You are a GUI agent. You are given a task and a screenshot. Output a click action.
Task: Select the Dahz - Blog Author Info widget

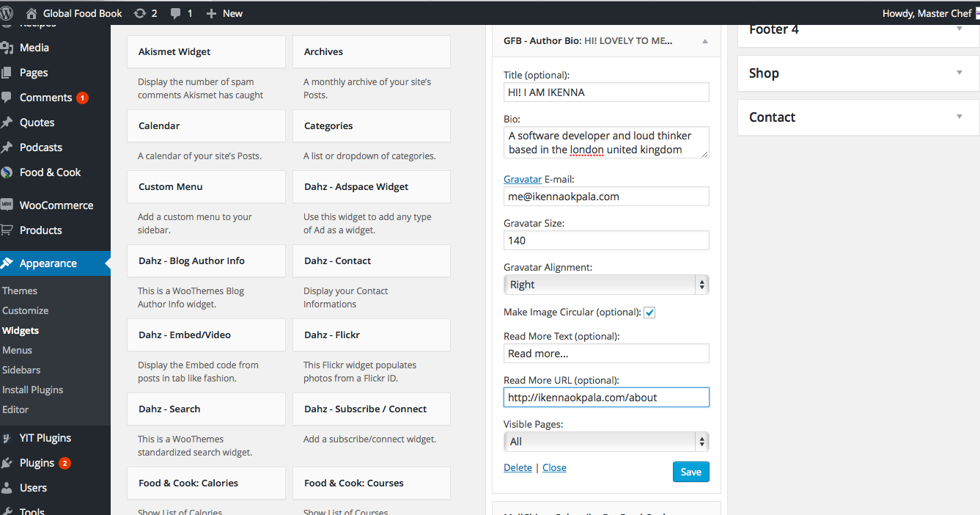point(206,261)
